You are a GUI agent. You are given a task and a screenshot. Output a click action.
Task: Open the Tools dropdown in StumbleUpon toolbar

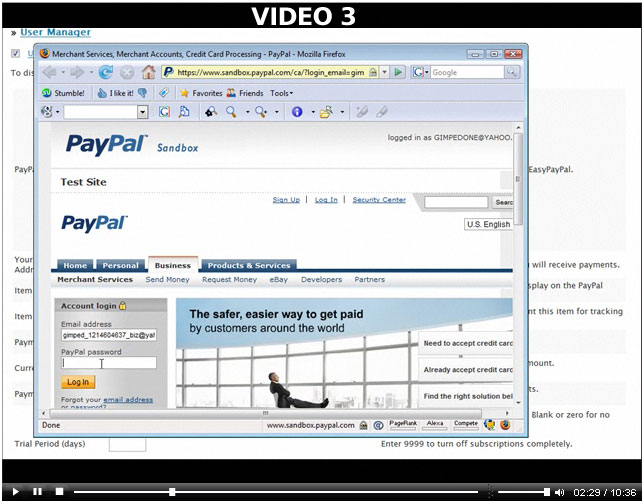[281, 93]
